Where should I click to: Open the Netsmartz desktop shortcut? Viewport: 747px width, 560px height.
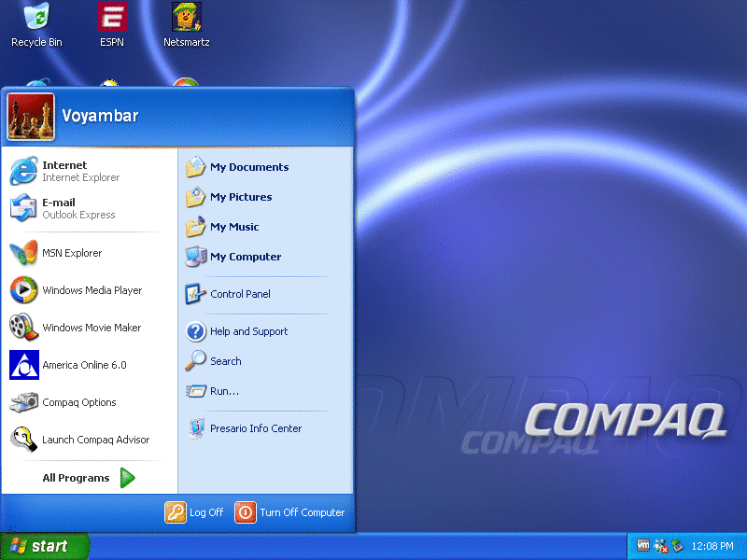click(x=186, y=25)
